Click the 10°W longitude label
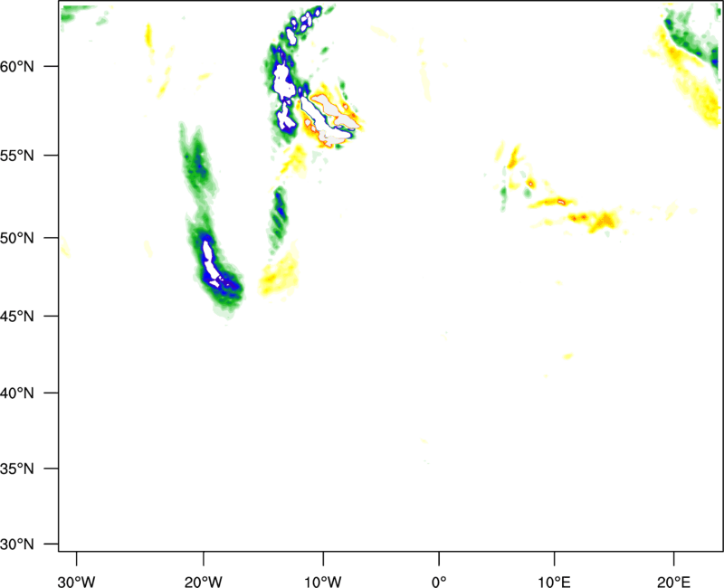This screenshot has width=724, height=588. (323, 582)
